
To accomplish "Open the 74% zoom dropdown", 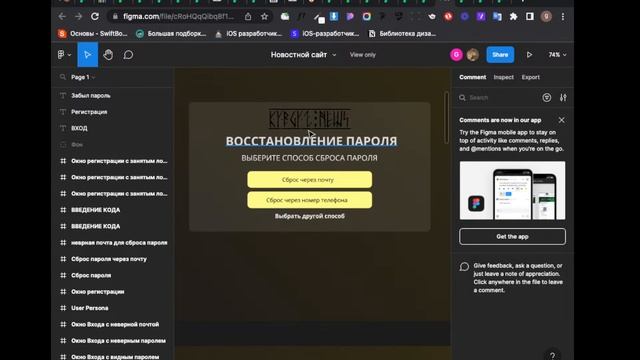I will click(558, 55).
